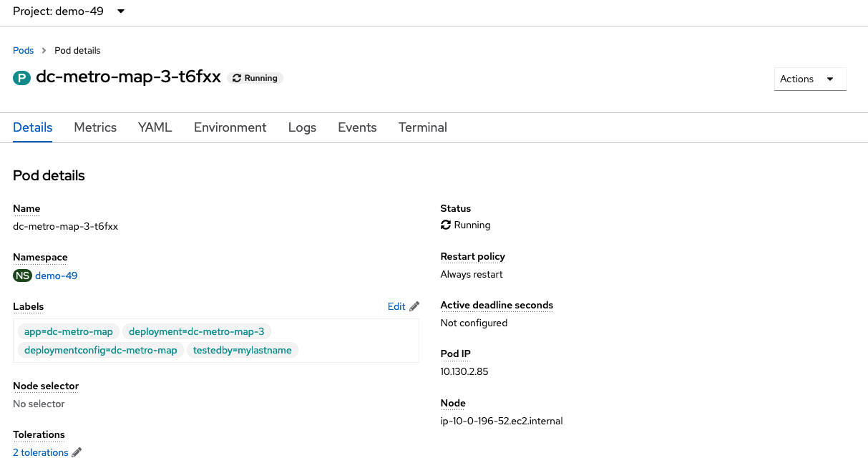Screen dimensions: 868x468
Task: Switch to the Metrics tab
Action: (x=95, y=127)
